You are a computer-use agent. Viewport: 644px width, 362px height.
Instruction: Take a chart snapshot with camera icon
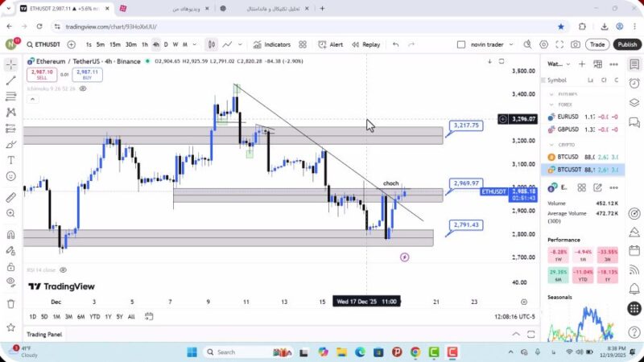pos(576,45)
